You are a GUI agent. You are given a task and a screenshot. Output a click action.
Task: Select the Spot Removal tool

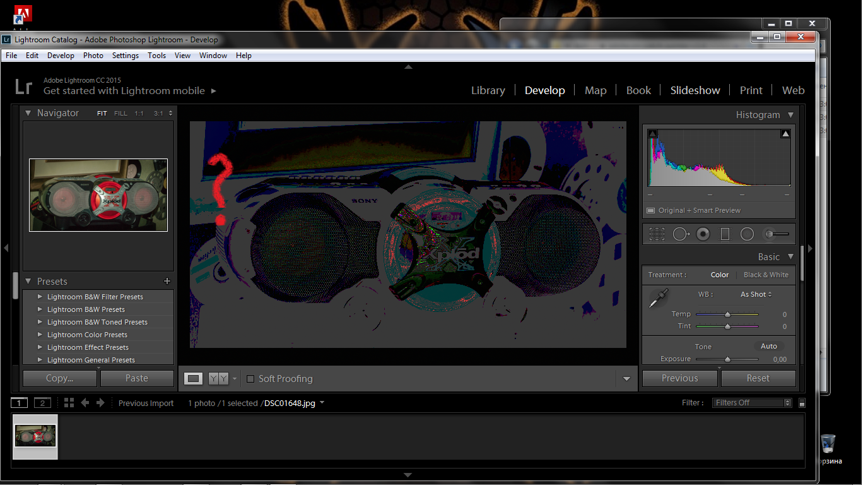(681, 234)
